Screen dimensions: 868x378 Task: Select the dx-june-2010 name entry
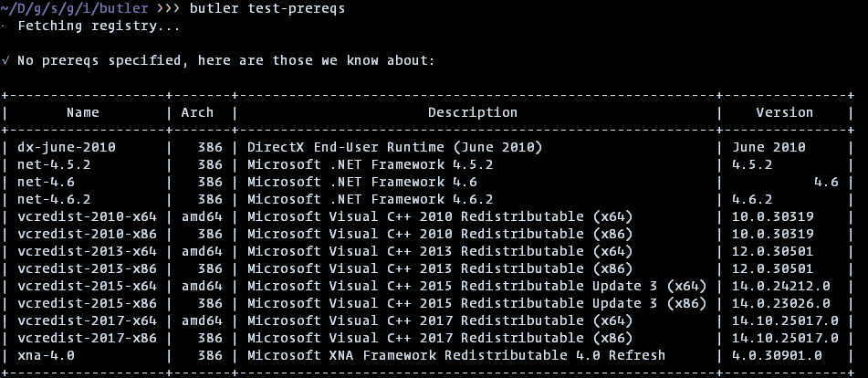[x=67, y=147]
